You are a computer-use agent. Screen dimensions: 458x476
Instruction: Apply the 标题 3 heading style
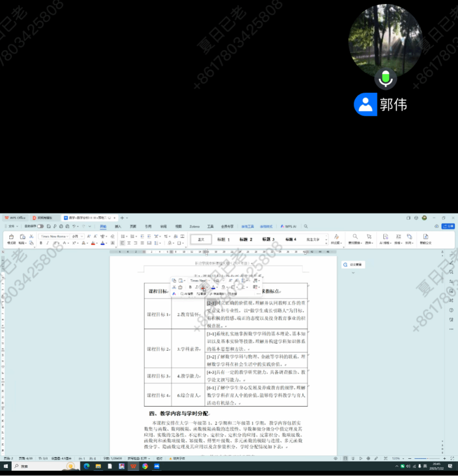click(x=268, y=239)
